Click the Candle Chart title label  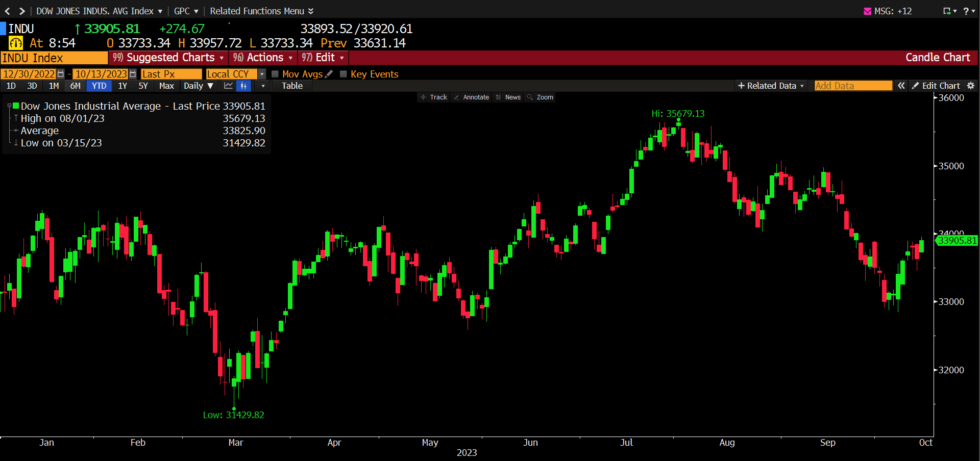click(x=938, y=58)
